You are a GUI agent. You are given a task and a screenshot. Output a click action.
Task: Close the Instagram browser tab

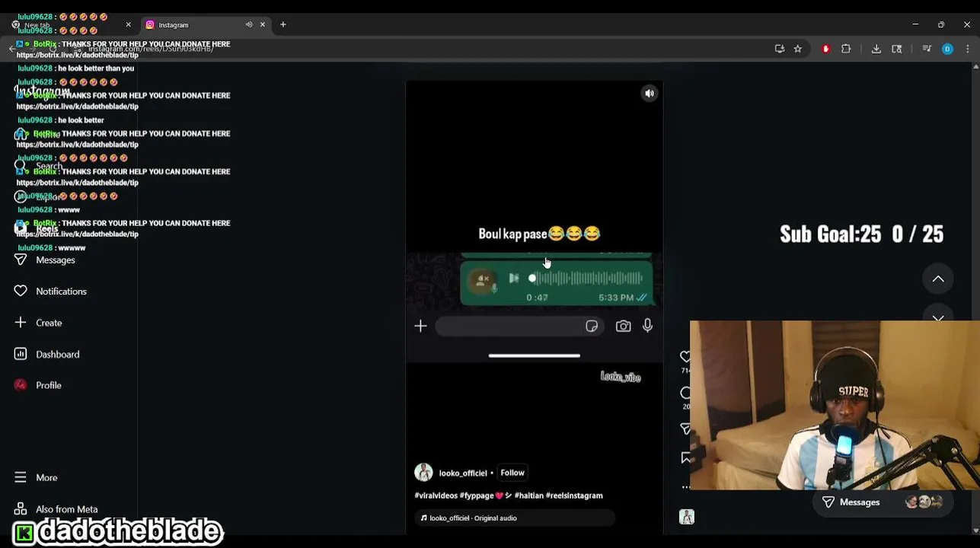263,25
